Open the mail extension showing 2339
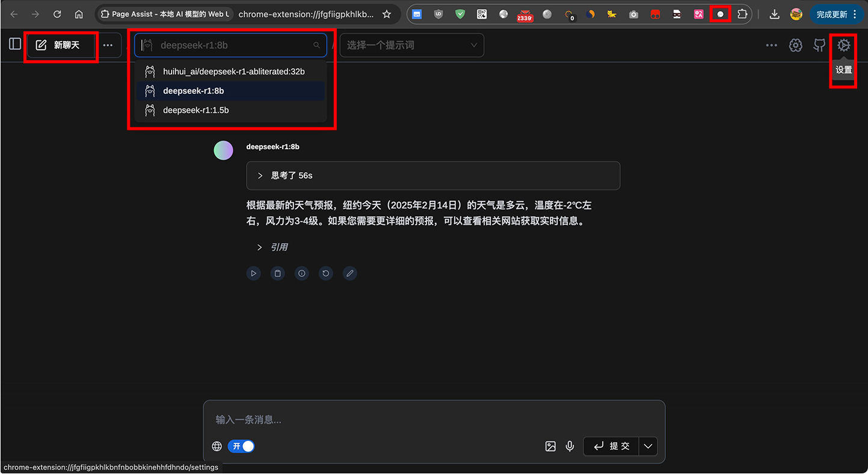868x474 pixels. [x=525, y=14]
